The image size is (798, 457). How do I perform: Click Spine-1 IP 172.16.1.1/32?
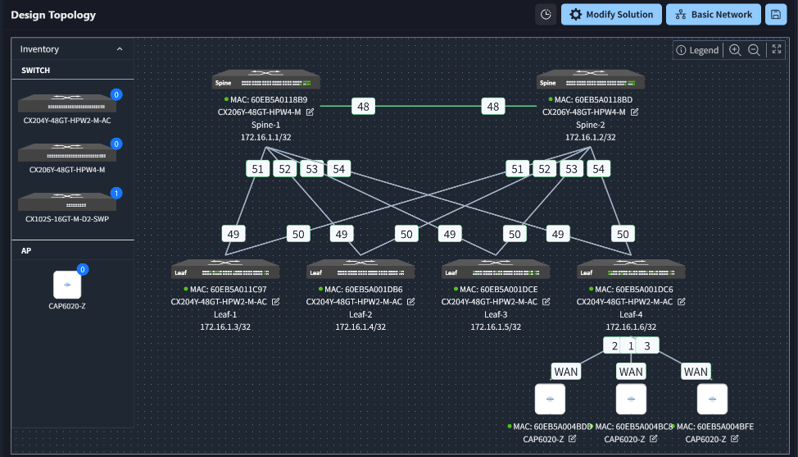[266, 137]
